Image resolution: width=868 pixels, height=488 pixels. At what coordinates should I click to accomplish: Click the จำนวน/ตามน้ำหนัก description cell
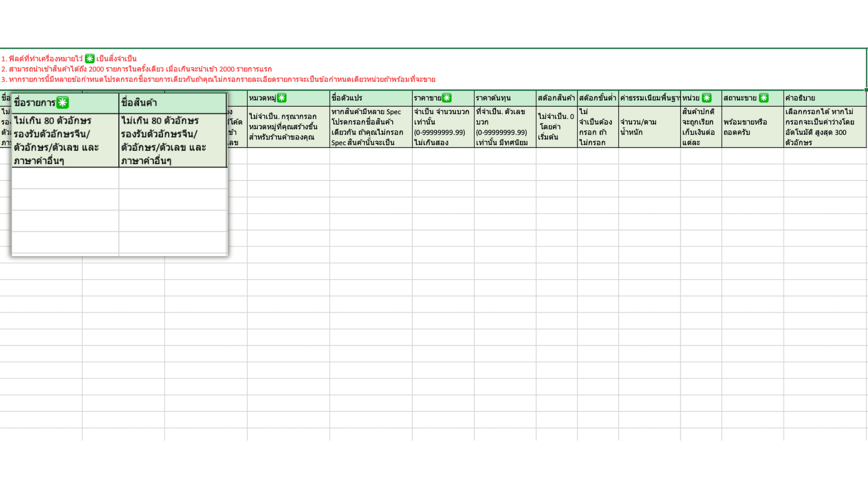click(x=649, y=127)
